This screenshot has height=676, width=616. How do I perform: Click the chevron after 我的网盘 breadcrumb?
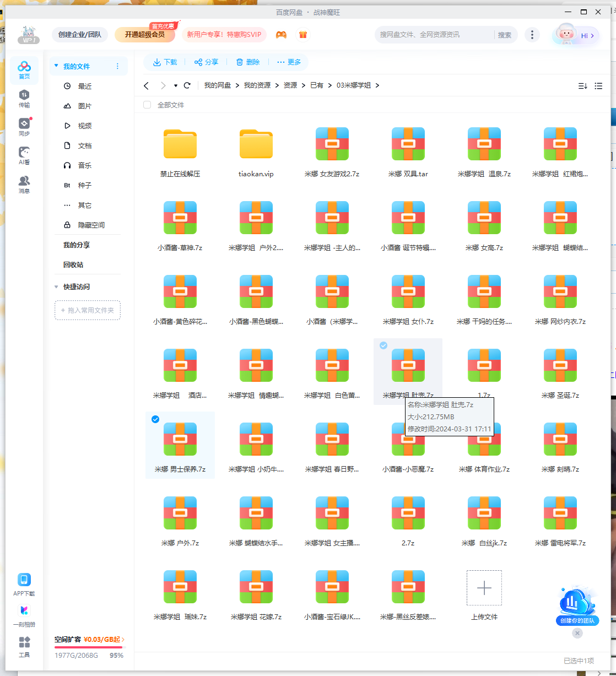click(237, 85)
